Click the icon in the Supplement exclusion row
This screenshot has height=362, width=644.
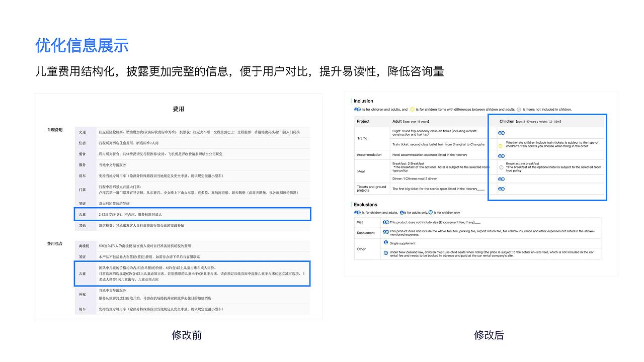click(x=386, y=232)
